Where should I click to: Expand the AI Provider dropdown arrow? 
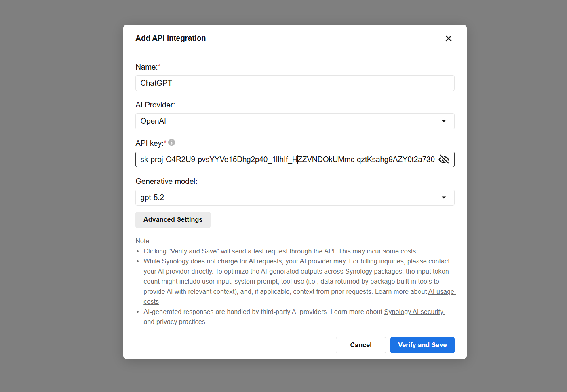443,121
